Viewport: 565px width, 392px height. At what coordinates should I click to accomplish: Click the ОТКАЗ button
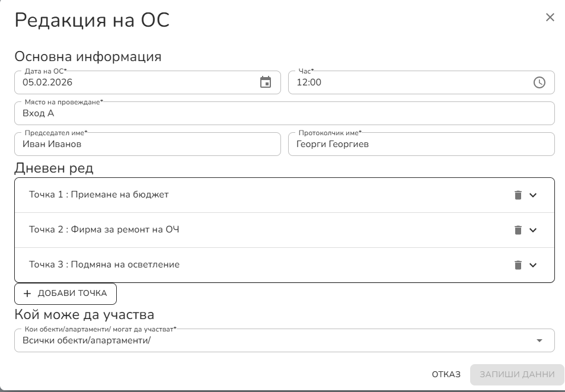click(446, 374)
